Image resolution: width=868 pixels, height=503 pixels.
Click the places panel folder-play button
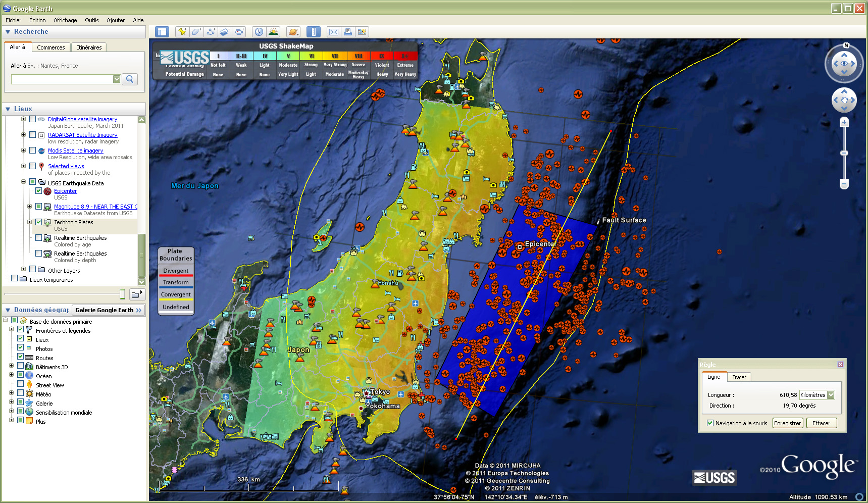coord(137,294)
